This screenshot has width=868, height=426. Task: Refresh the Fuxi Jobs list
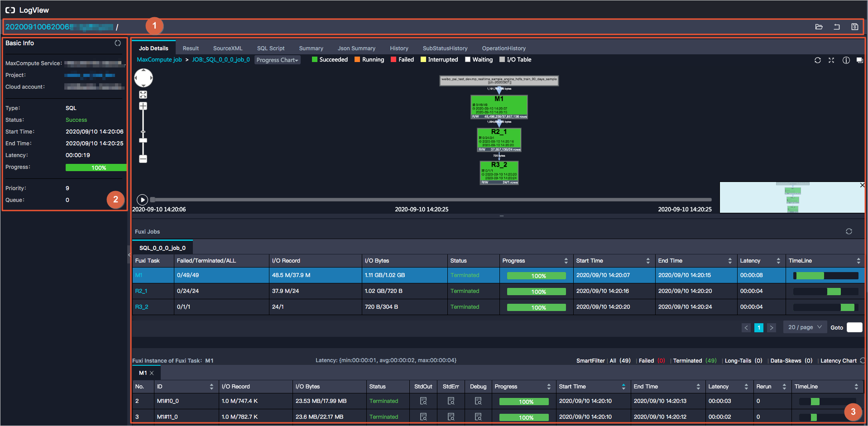coord(849,231)
